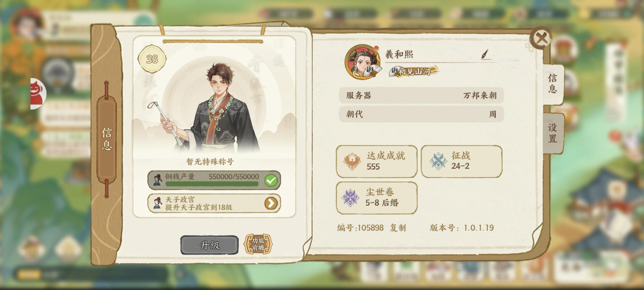The image size is (644, 290).
Task: Open the 功能前瞻 feature preview badge
Action: (x=258, y=244)
